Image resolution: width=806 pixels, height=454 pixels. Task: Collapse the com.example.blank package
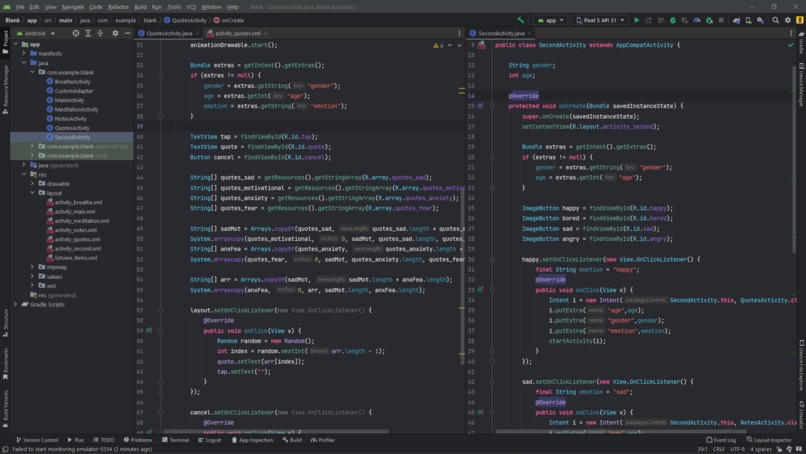click(x=32, y=72)
